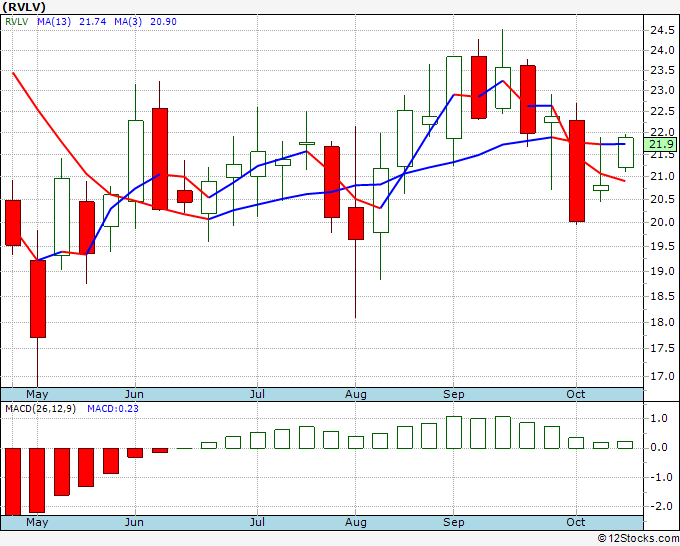Open the 12Stocks.com copyright link

[x=638, y=538]
